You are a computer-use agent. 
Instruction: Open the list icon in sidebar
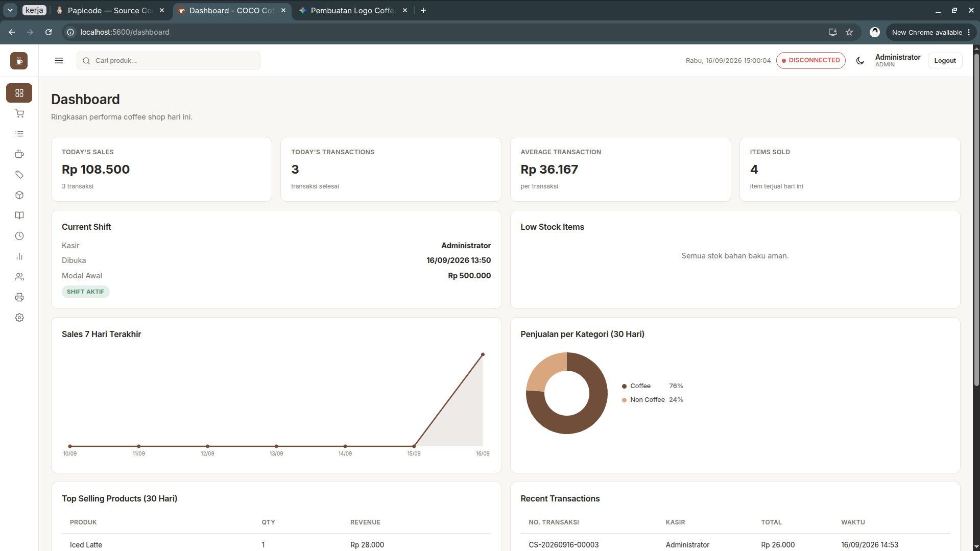click(x=19, y=134)
